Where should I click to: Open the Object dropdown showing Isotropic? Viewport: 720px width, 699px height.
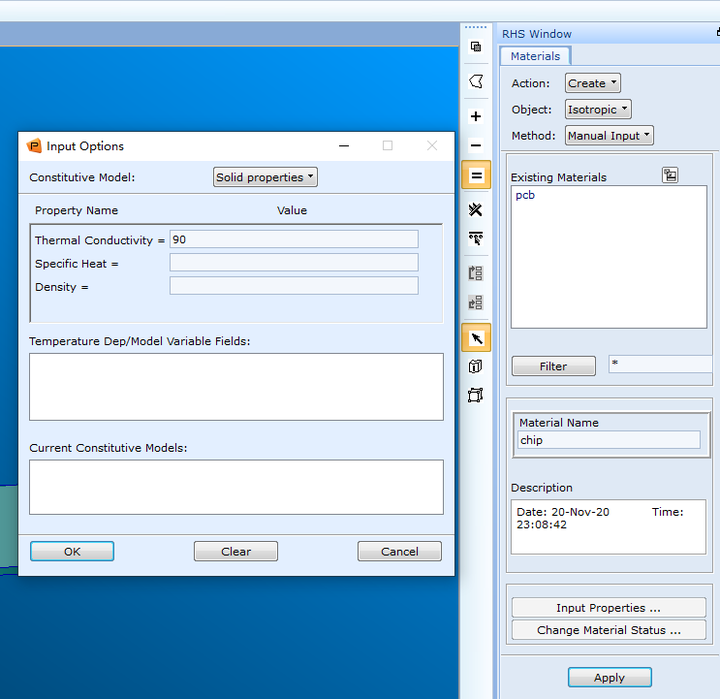[598, 109]
